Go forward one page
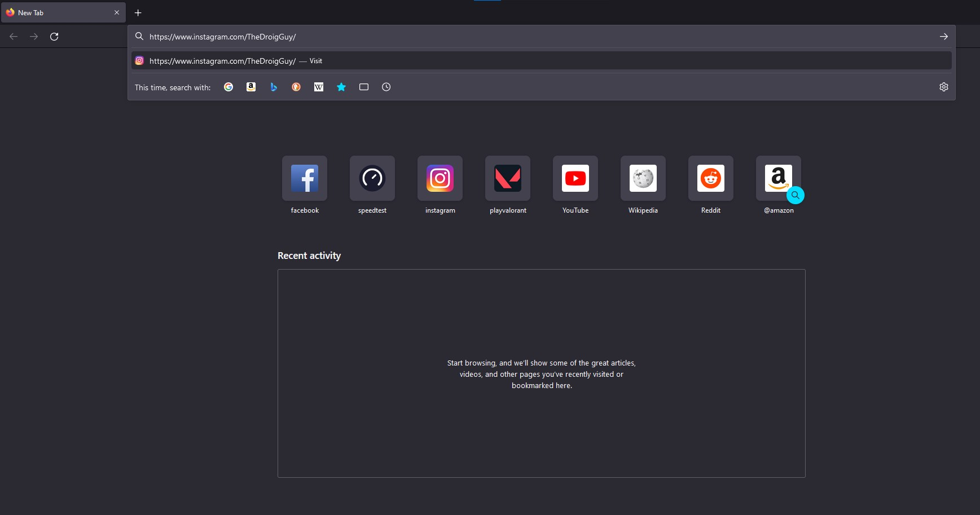The width and height of the screenshot is (980, 515). coord(34,37)
